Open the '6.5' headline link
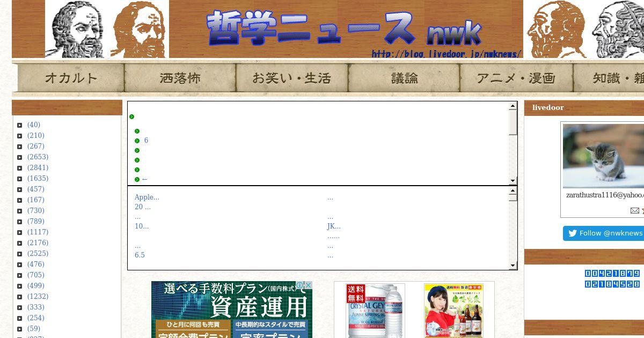 (140, 255)
